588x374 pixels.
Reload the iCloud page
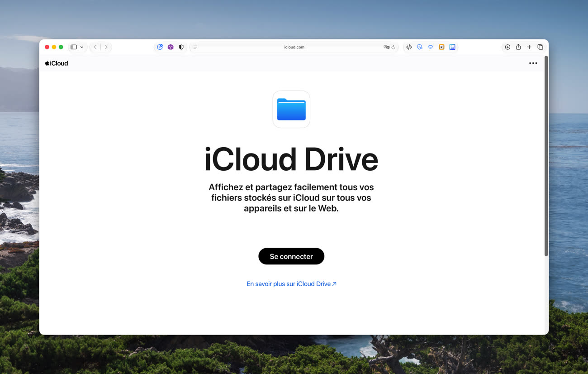click(x=394, y=47)
